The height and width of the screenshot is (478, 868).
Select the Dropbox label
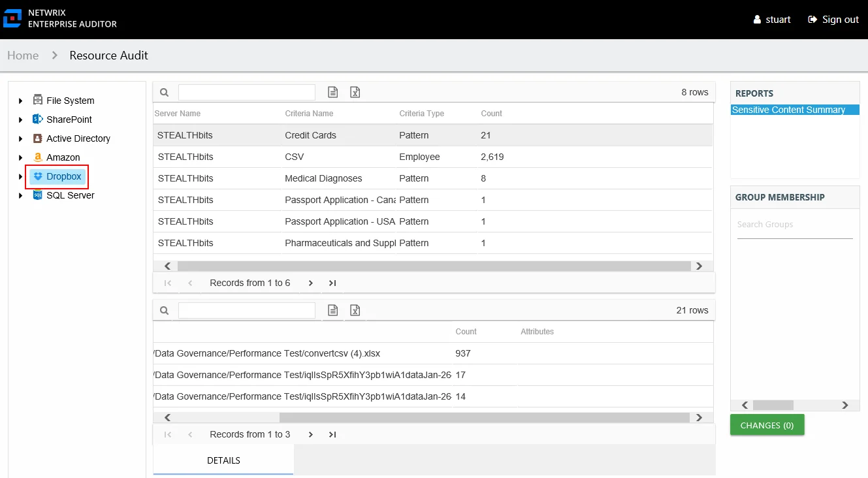click(64, 176)
